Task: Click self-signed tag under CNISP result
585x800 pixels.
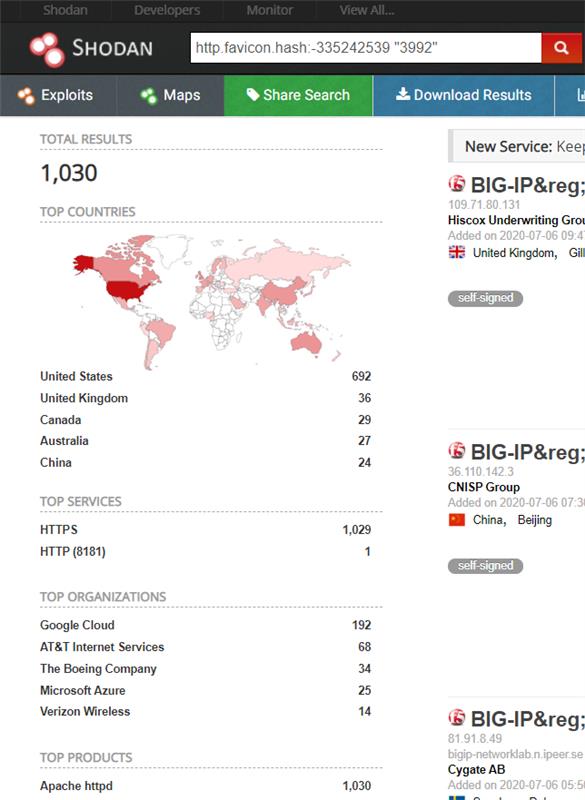Action: tap(486, 565)
